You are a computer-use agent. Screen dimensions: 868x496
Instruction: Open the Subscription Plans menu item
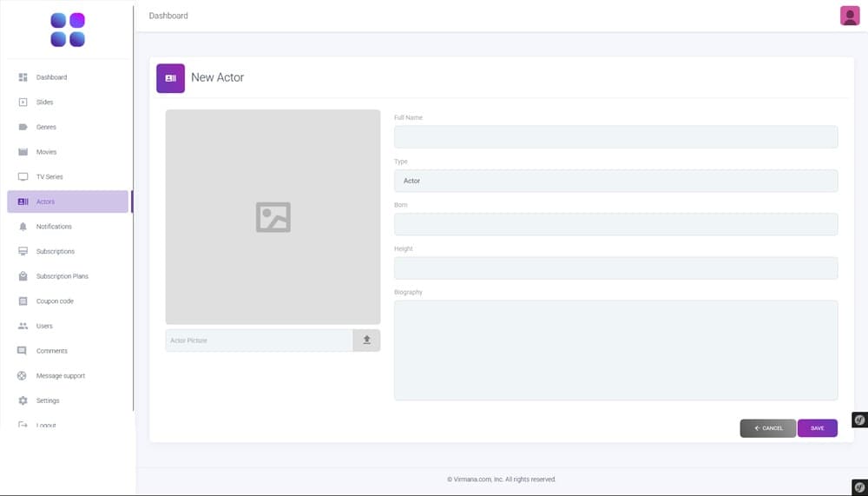pos(62,276)
